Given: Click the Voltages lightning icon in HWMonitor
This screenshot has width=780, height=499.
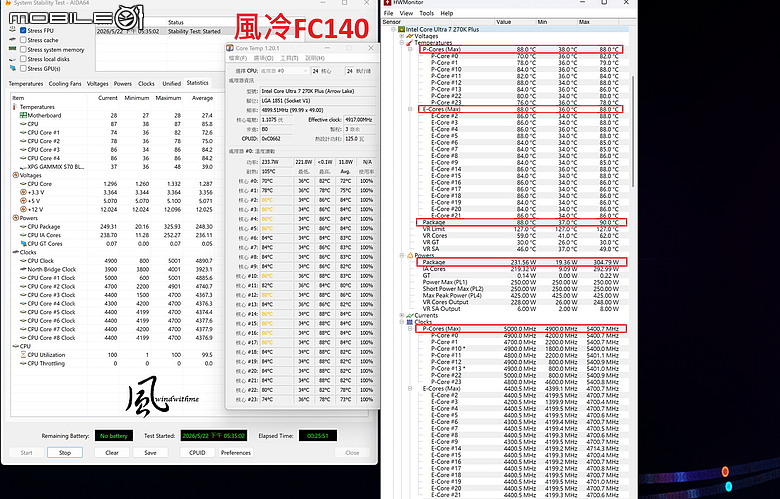Looking at the screenshot, I should 410,36.
